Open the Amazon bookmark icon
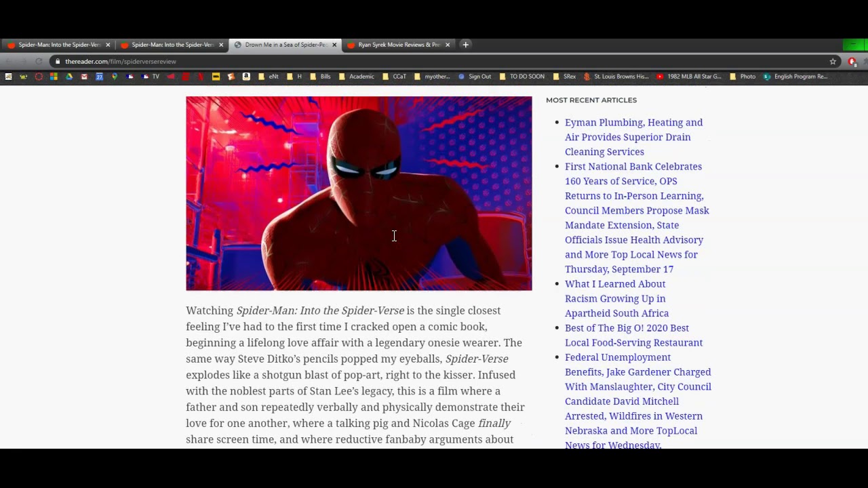The height and width of the screenshot is (488, 868). pyautogui.click(x=246, y=77)
